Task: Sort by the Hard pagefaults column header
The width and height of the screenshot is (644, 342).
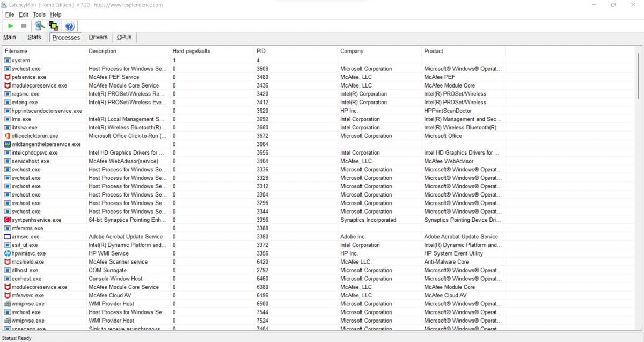Action: [212, 51]
